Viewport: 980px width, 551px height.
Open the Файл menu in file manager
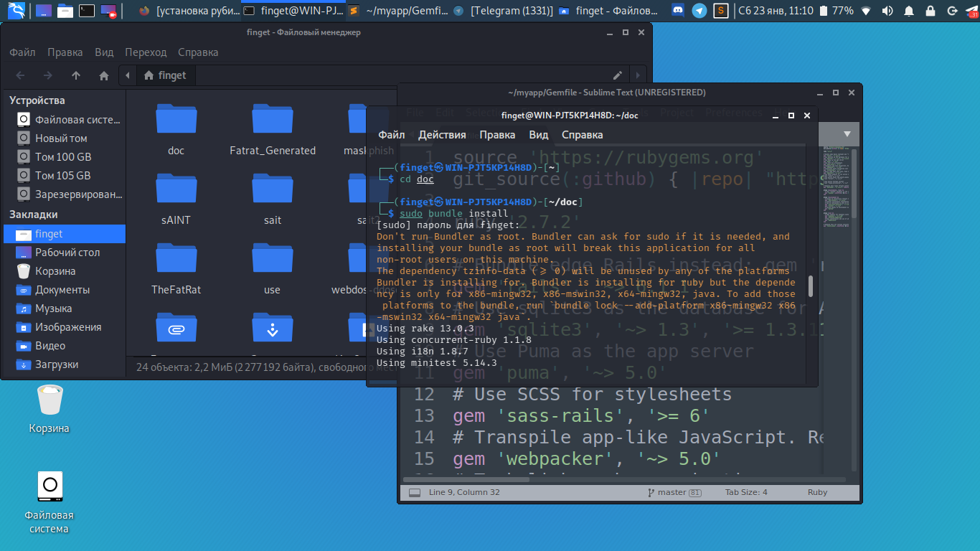pos(23,52)
